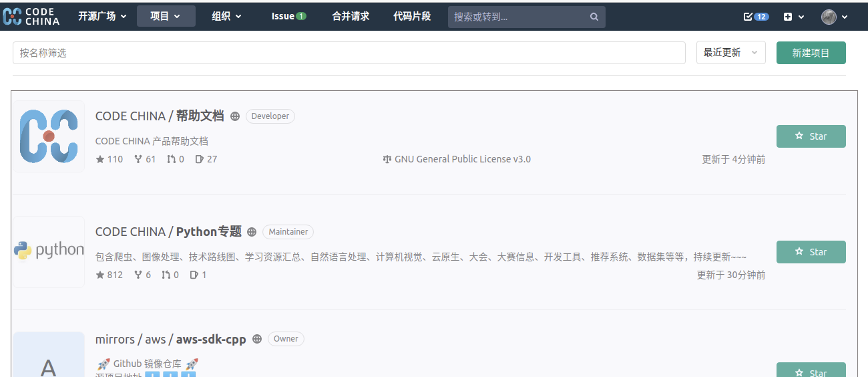Click the Python专题 description text
The image size is (868, 377).
(421, 257)
